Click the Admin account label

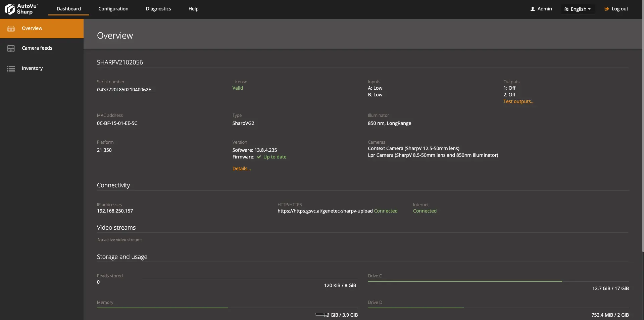click(x=545, y=9)
